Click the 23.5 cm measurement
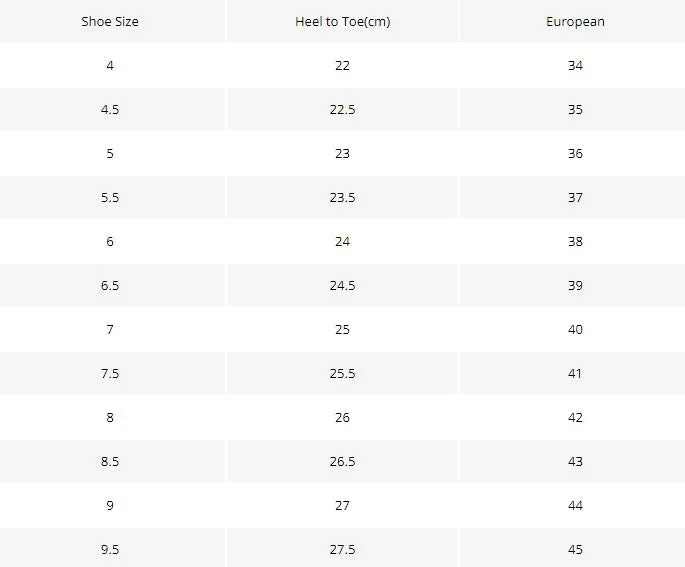685x567 pixels. (x=342, y=197)
